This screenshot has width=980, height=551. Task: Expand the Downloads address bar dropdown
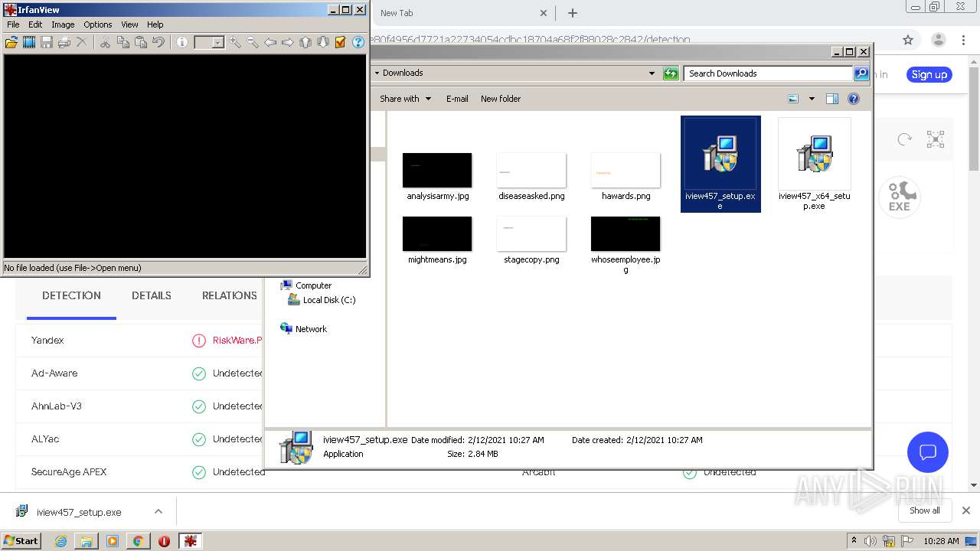pos(652,73)
